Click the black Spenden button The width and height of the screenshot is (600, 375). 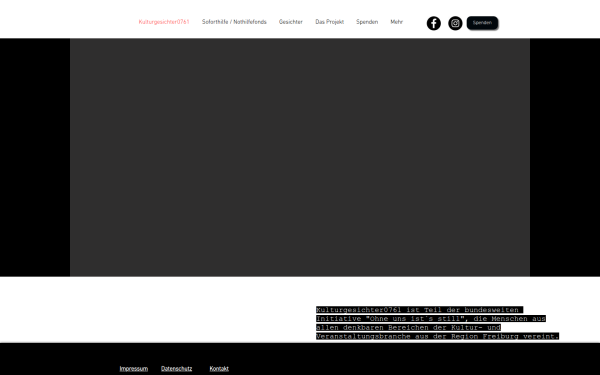click(482, 23)
